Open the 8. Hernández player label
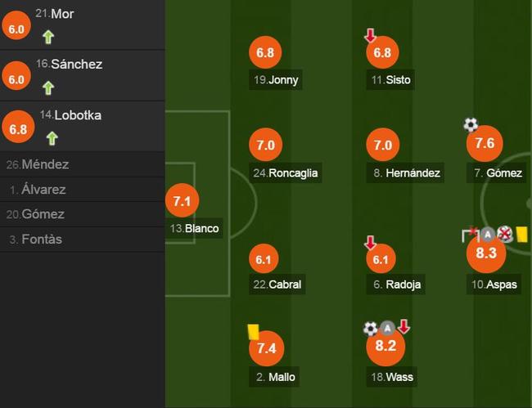The height and width of the screenshot is (408, 532). pyautogui.click(x=405, y=173)
